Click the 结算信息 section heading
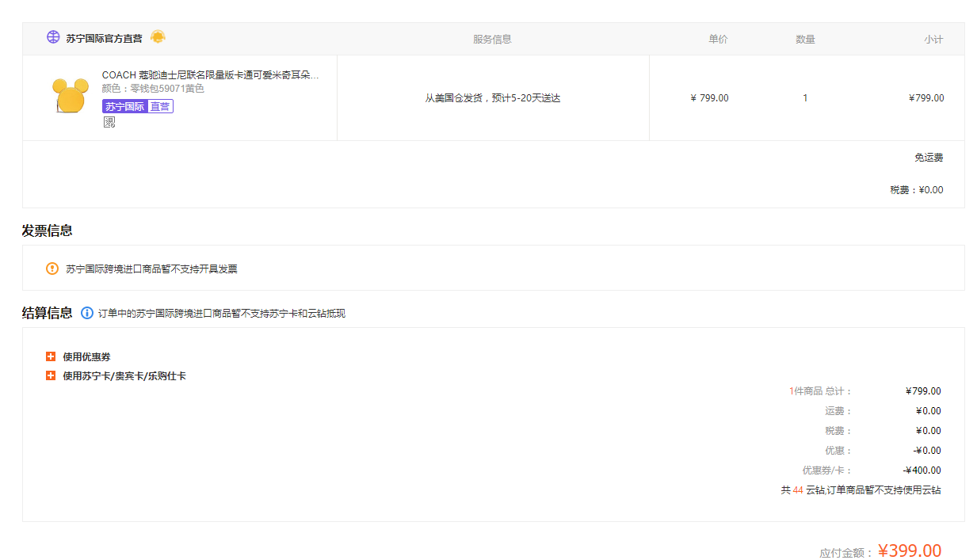This screenshot has height=560, width=977. click(48, 313)
